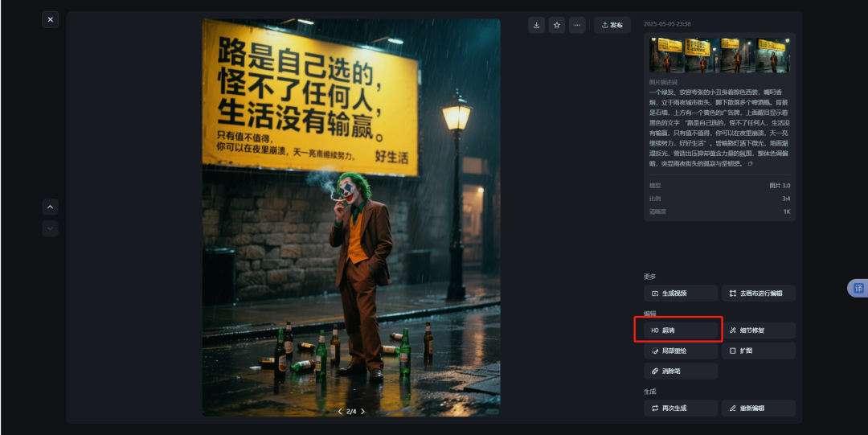Click the resolution value 1K
This screenshot has height=435, width=868.
tap(786, 211)
